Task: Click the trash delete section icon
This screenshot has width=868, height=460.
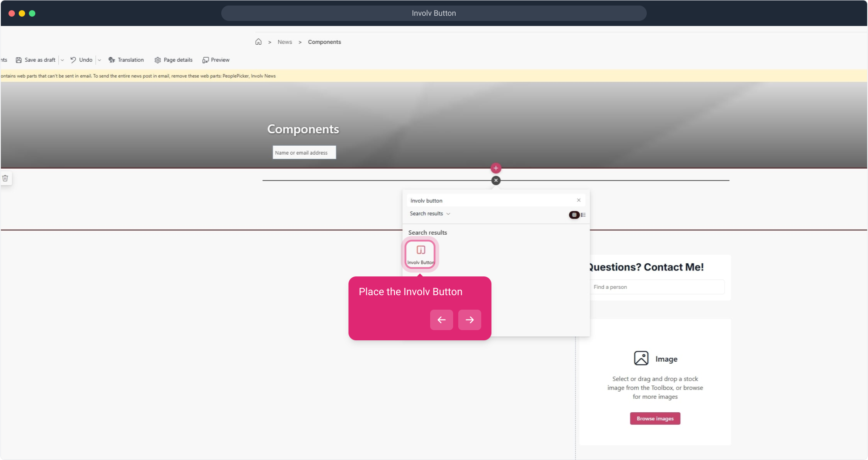Action: click(x=5, y=178)
